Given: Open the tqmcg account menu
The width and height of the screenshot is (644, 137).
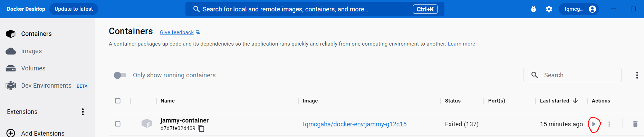Looking at the screenshot, I should tap(579, 9).
